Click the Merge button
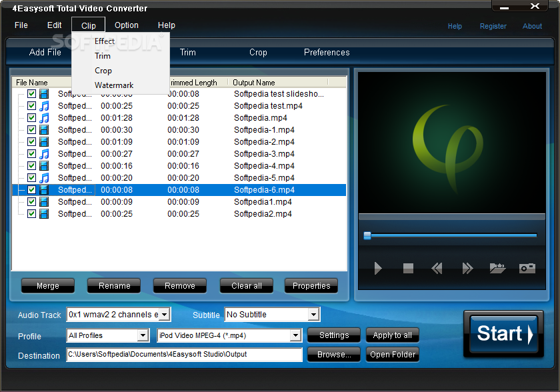560x392 pixels. (x=48, y=286)
